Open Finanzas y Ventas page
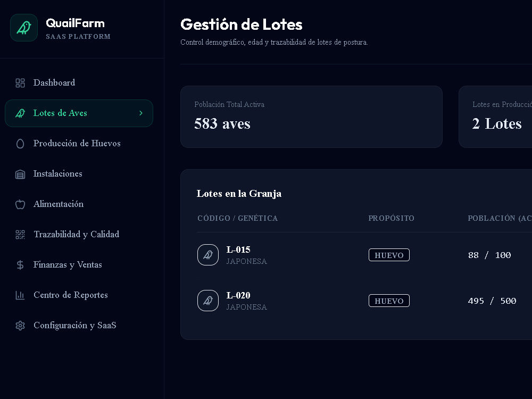The image size is (532, 399). [x=79, y=264]
